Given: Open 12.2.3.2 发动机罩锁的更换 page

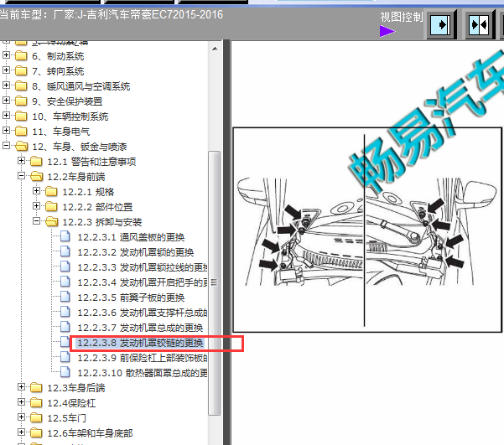Looking at the screenshot, I should pyautogui.click(x=135, y=252).
